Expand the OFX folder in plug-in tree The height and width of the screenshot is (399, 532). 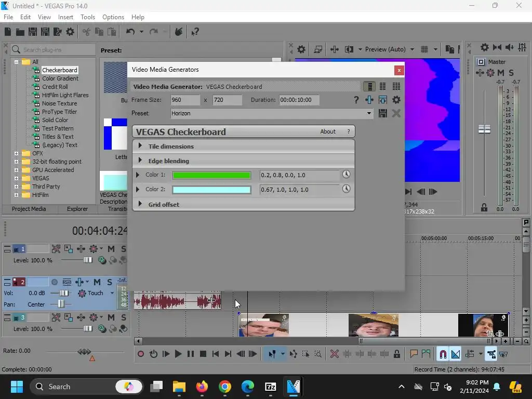16,153
